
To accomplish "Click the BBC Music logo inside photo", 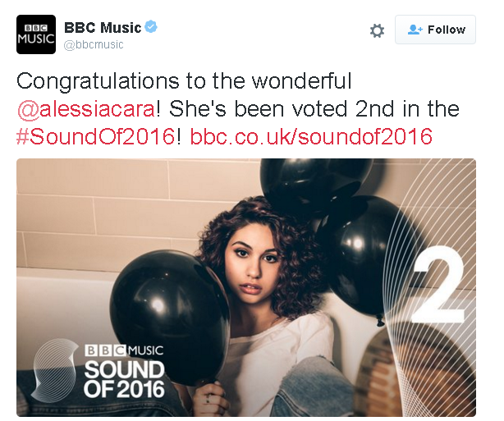I will coord(124,350).
